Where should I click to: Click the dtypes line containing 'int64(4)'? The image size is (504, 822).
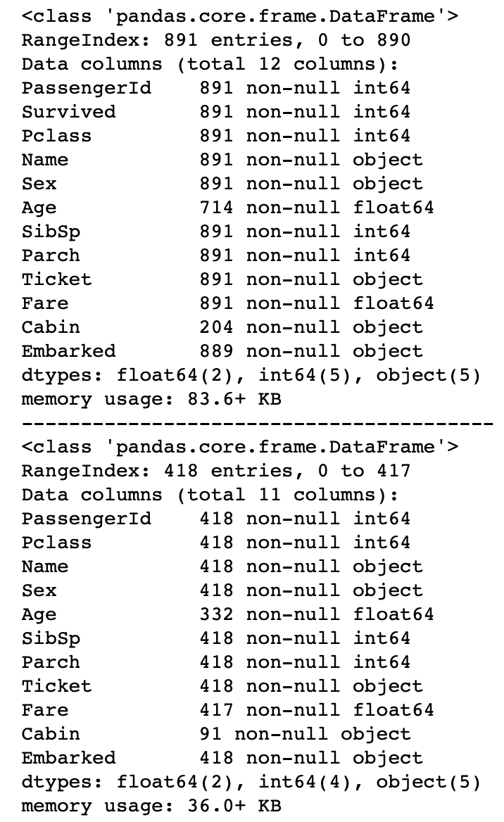coord(251,782)
